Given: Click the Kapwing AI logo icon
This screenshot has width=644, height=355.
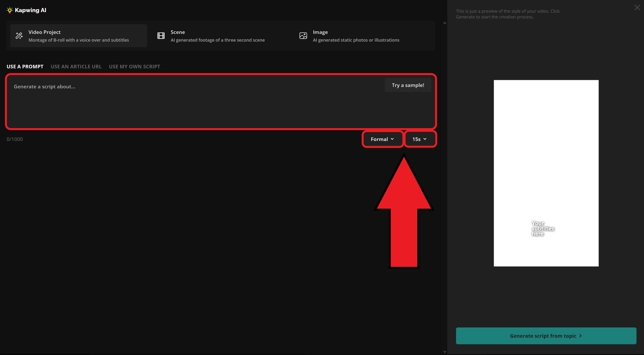Looking at the screenshot, I should pos(10,10).
